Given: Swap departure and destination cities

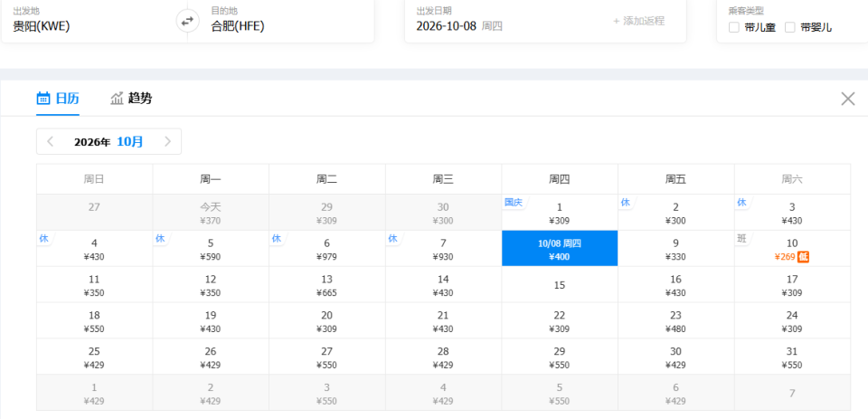Looking at the screenshot, I should pyautogui.click(x=188, y=22).
